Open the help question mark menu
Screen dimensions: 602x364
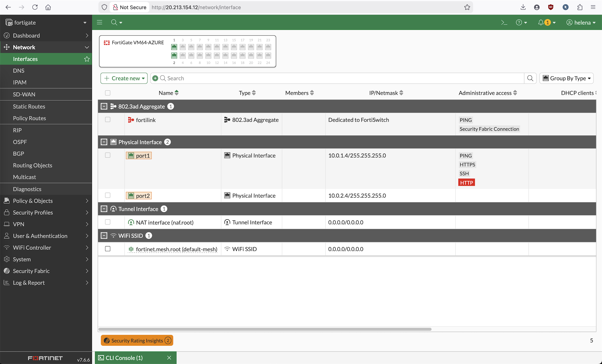pyautogui.click(x=519, y=23)
